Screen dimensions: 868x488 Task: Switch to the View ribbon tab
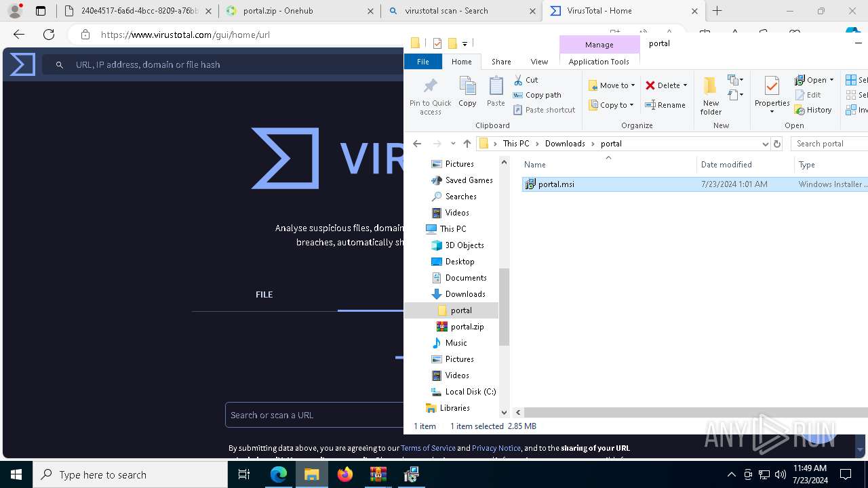tap(539, 62)
